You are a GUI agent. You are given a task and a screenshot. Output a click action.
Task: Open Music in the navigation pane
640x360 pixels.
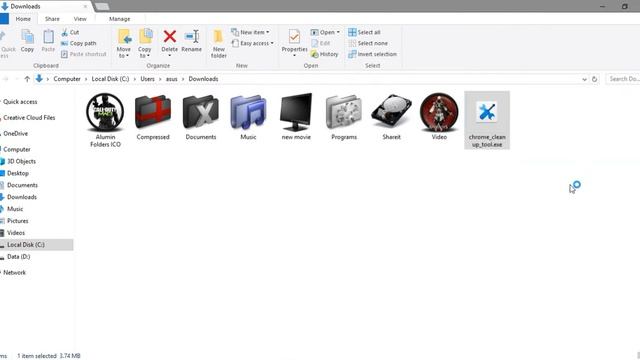click(x=15, y=209)
